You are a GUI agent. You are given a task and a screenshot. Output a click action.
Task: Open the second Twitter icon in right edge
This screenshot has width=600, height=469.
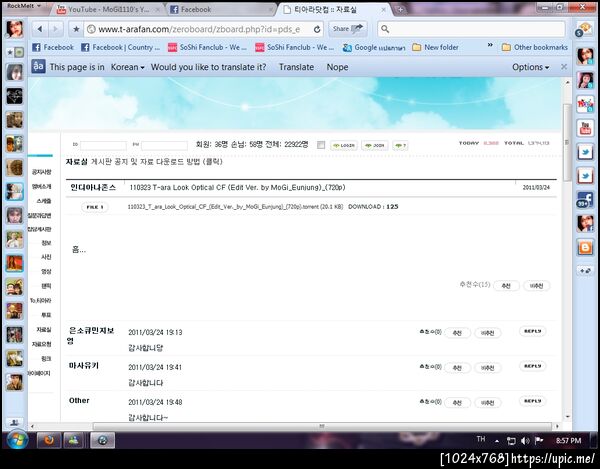585,176
